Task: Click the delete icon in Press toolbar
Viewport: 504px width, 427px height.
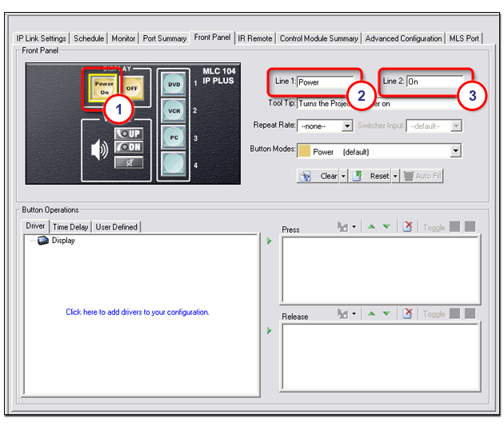Action: tap(407, 227)
